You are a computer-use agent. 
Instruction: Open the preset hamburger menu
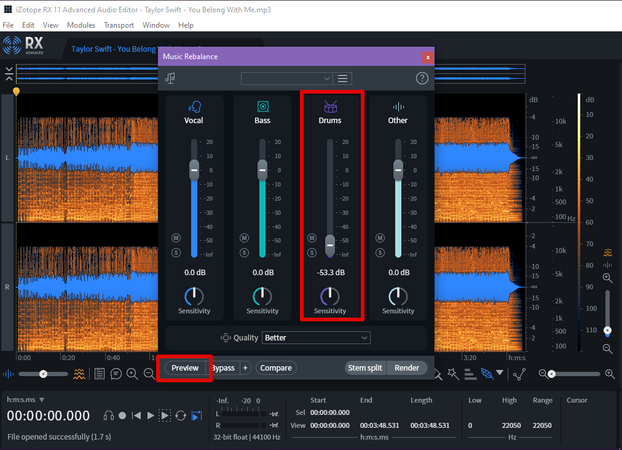343,79
